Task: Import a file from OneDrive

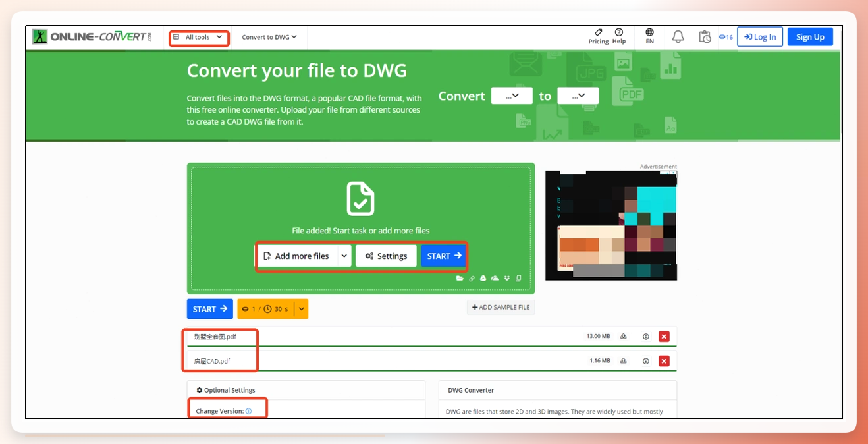Action: click(x=495, y=279)
